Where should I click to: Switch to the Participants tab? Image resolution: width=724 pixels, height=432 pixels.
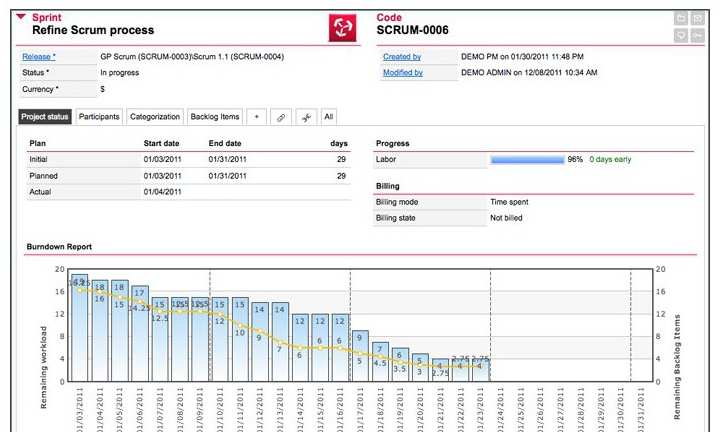99,117
